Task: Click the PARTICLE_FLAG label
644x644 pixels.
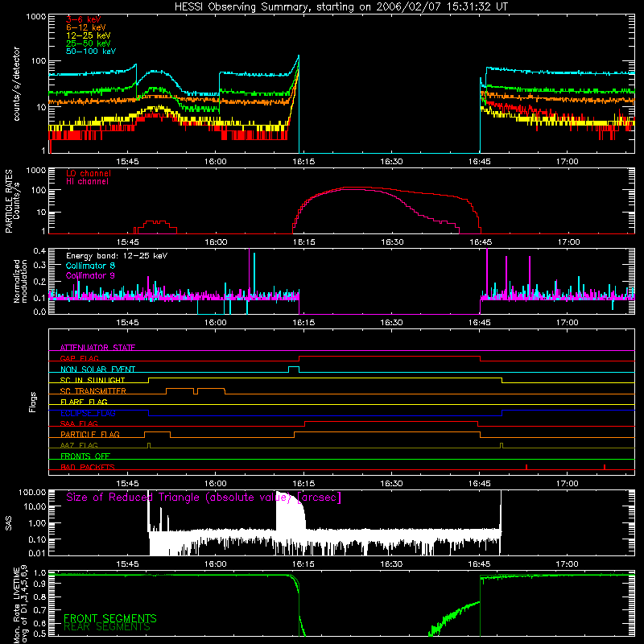Action: (x=90, y=435)
